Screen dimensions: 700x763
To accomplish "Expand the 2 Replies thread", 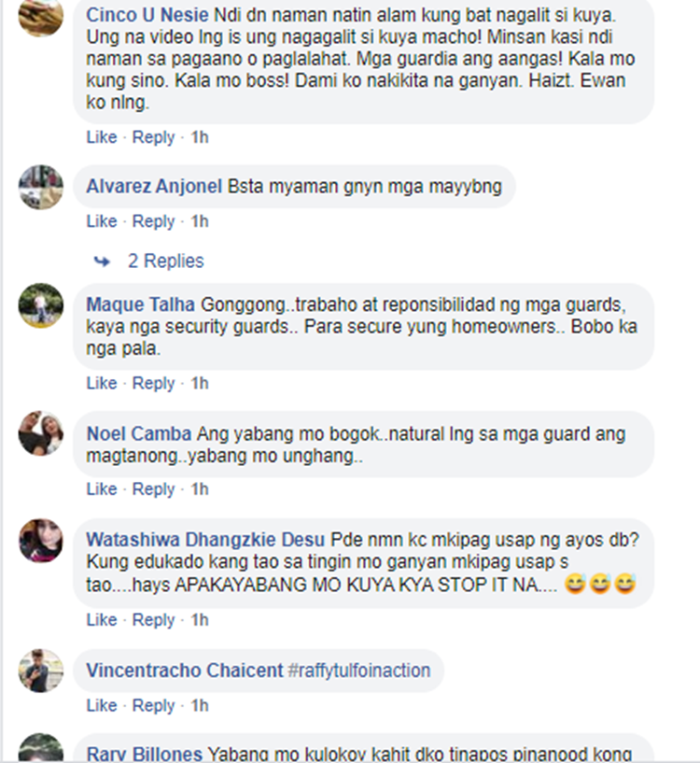I will click(165, 261).
